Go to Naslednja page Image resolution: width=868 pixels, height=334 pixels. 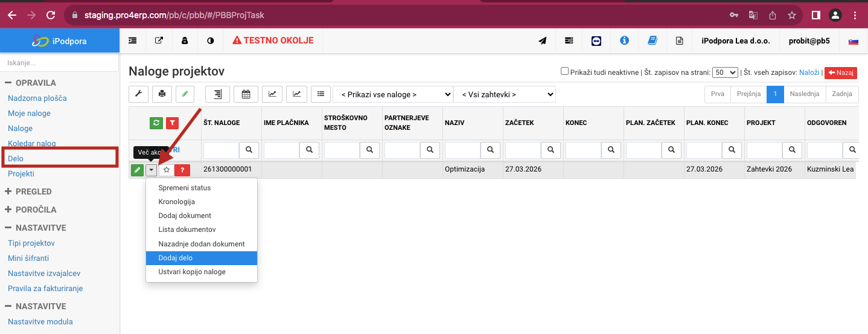point(805,94)
